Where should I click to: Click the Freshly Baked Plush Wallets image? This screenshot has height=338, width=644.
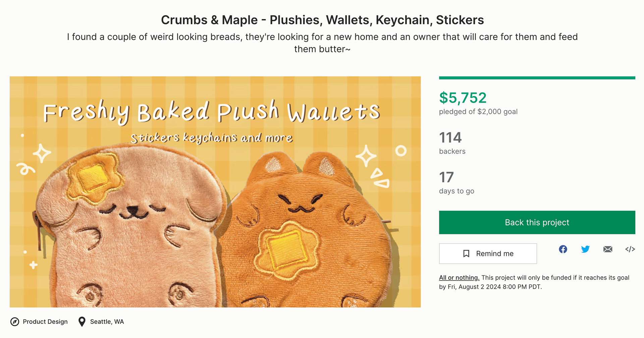(x=215, y=192)
